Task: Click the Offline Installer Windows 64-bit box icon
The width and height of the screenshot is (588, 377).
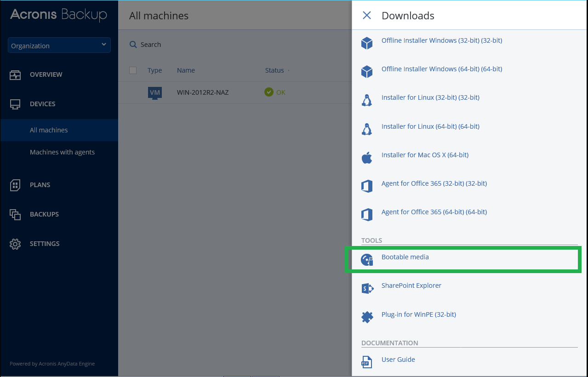Action: point(367,72)
